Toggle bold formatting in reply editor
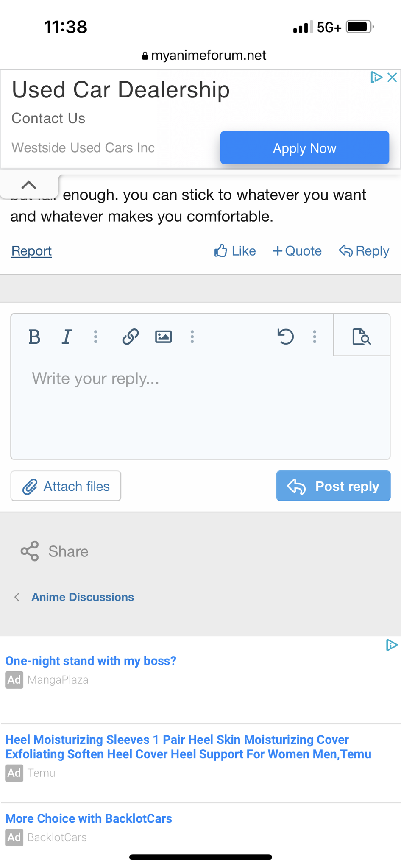 [x=34, y=337]
